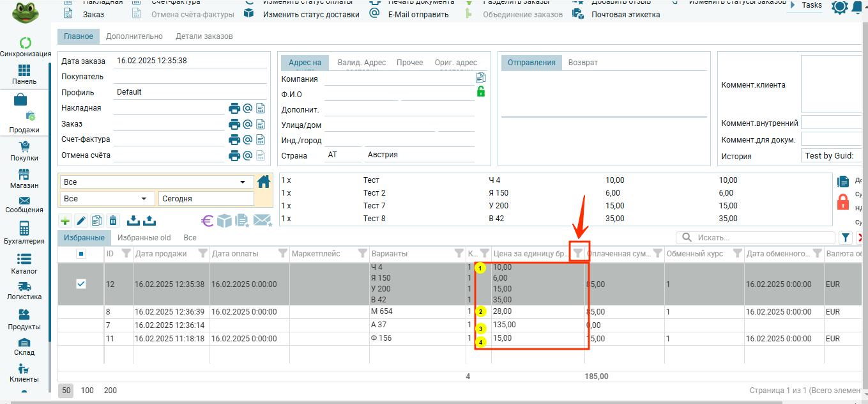Screen dimensions: 868x404
Task: Click the green unlocked padlock icon
Action: (x=481, y=91)
